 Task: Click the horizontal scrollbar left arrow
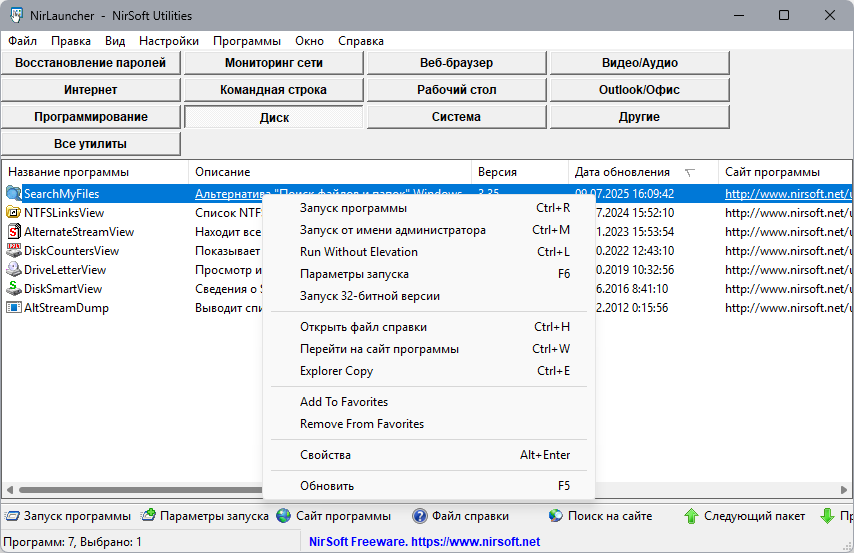point(10,490)
